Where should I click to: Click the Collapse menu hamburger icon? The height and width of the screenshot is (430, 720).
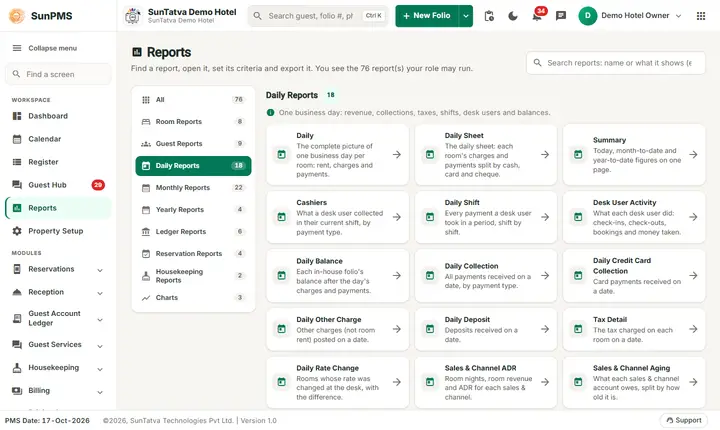tap(17, 48)
